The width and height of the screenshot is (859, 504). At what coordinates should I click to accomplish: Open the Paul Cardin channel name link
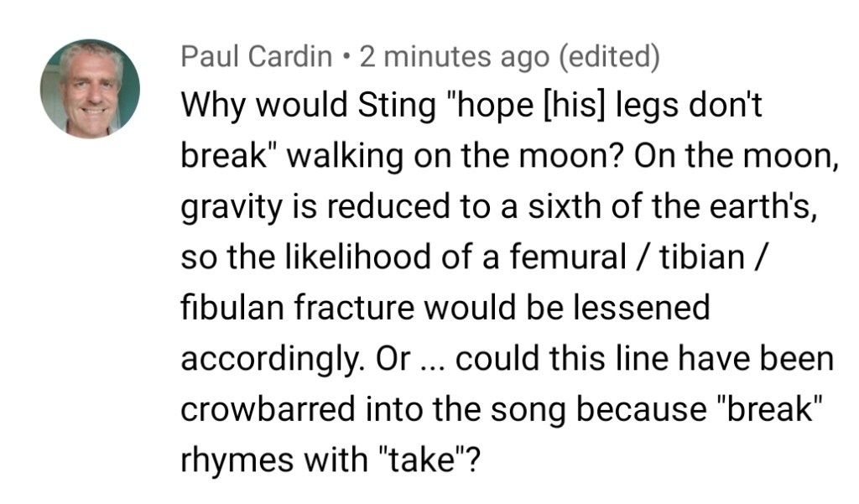tap(256, 58)
